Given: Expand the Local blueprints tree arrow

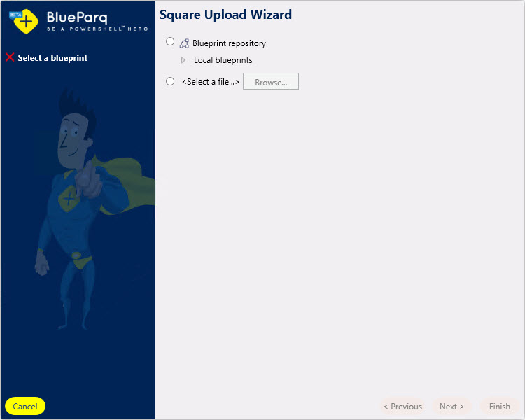Looking at the screenshot, I should (183, 60).
